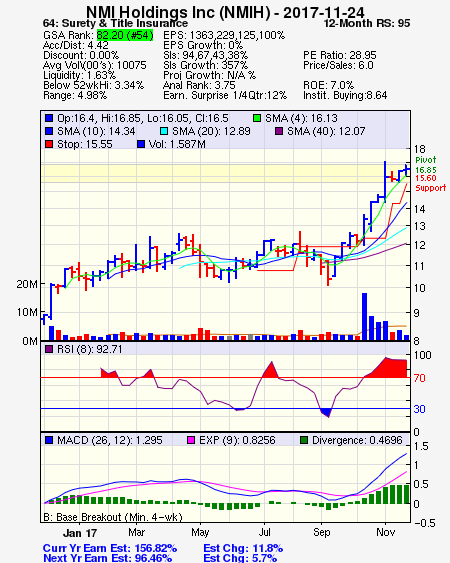The width and height of the screenshot is (450, 563).
Task: Select 'Discount: 0.00%' text
Action: click(81, 55)
